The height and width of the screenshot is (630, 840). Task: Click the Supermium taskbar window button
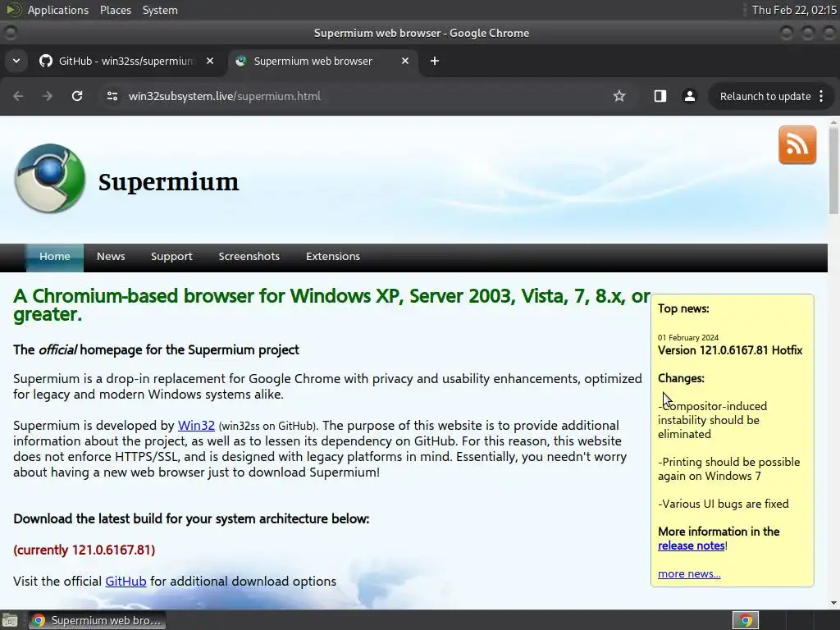pos(97,620)
